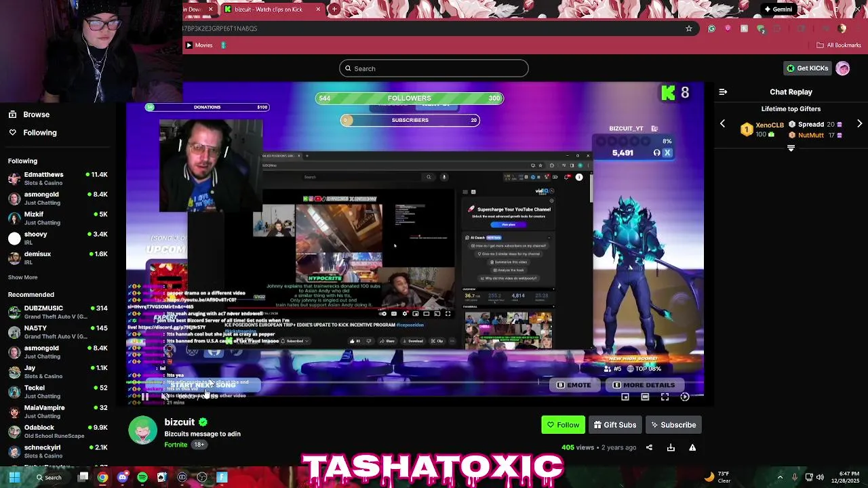The height and width of the screenshot is (488, 868).
Task: Click the Kick search field
Action: pos(434,68)
